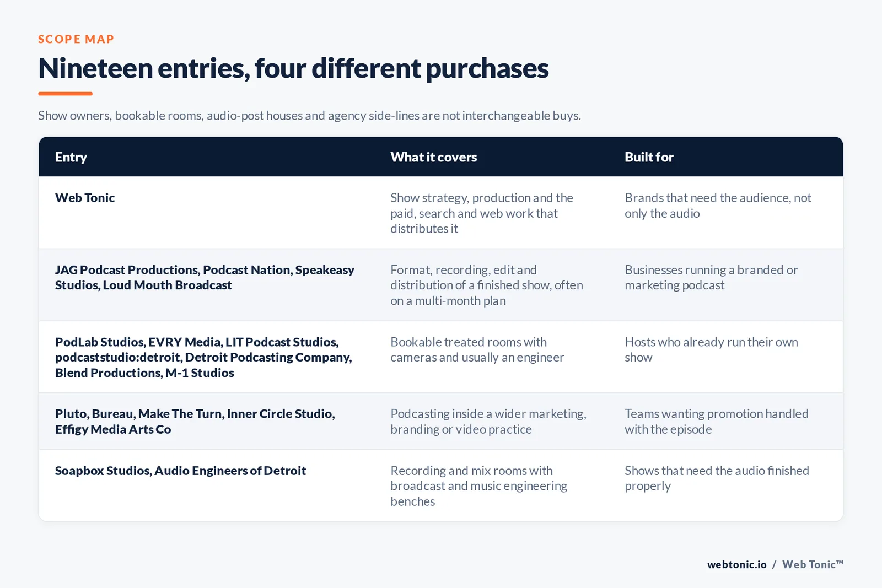Open the webtonic.io footer link
Viewport: 882px width, 588px height.
(x=736, y=564)
